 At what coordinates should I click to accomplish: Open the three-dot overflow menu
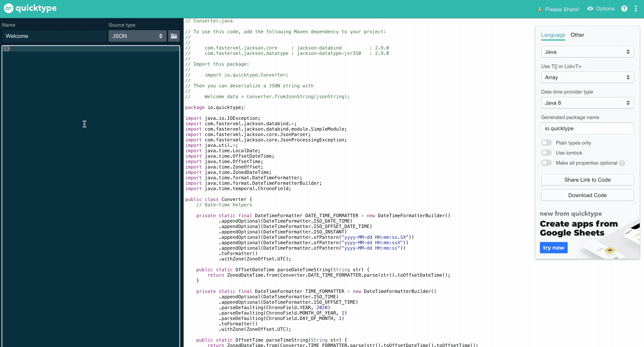[636, 9]
